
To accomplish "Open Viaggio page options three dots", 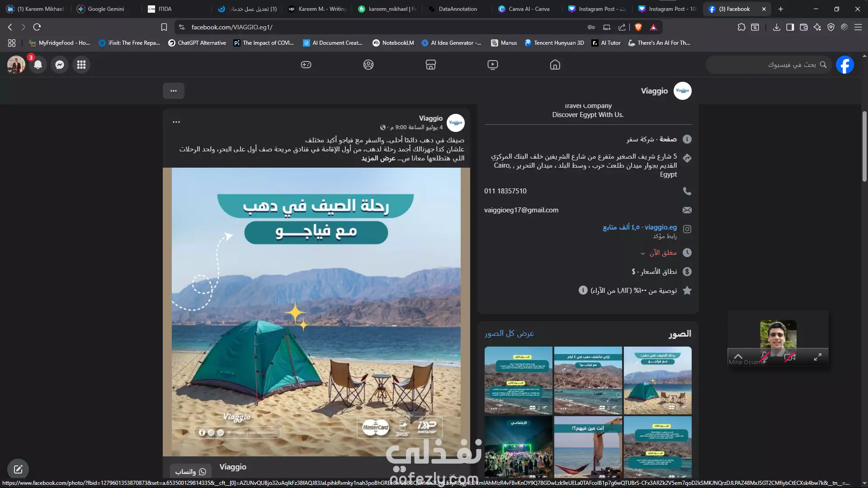I will [174, 91].
